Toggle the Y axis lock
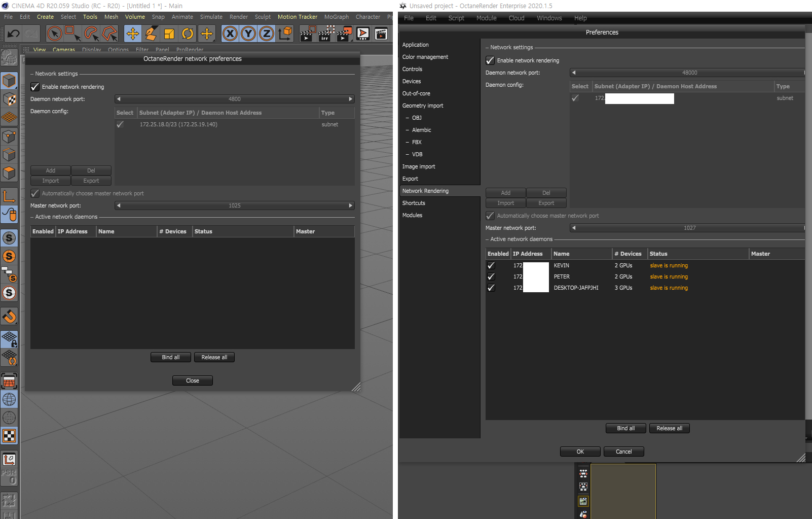This screenshot has width=812, height=519. (248, 34)
